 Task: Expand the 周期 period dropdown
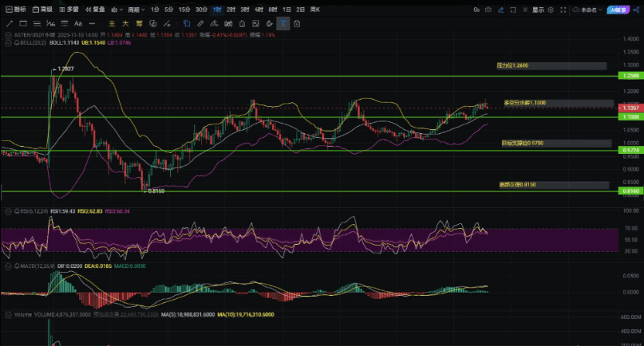click(x=134, y=10)
